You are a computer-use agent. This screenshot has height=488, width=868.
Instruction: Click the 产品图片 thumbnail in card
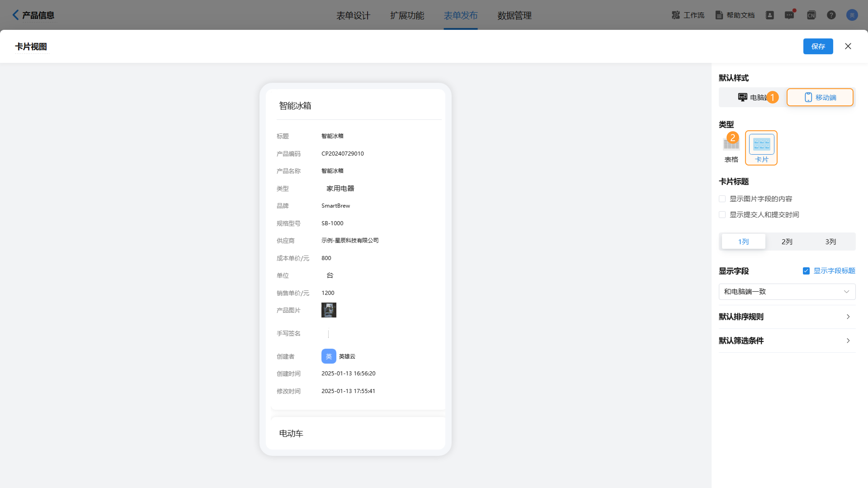point(328,310)
